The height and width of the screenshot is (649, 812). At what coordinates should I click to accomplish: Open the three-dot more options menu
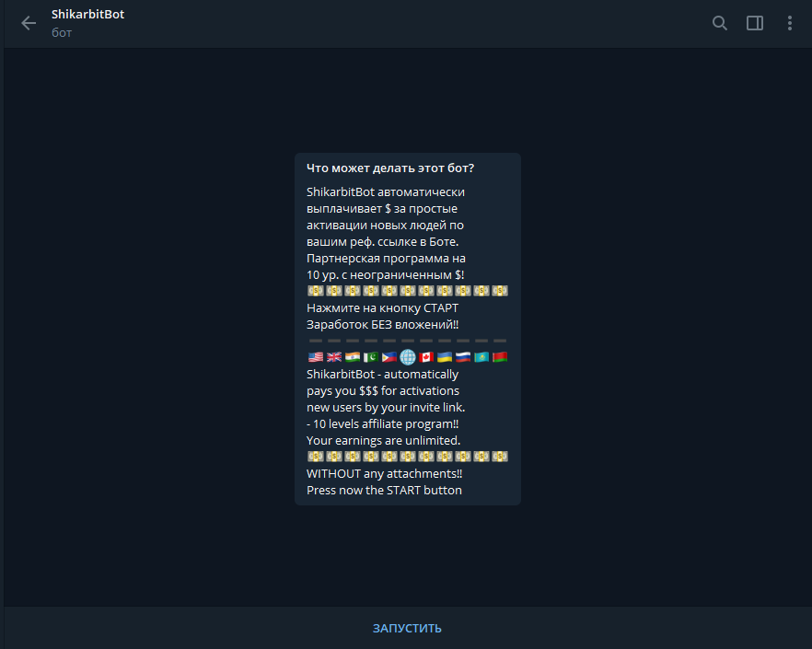[x=789, y=23]
